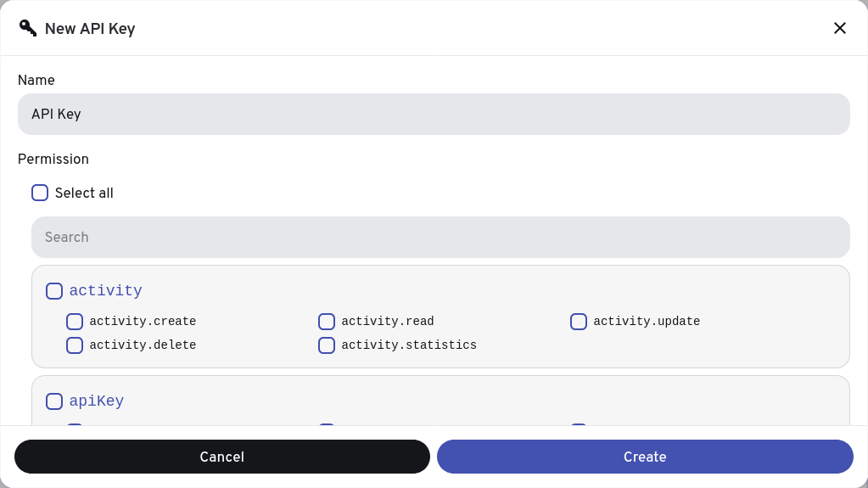Click the Select all label text

(84, 194)
